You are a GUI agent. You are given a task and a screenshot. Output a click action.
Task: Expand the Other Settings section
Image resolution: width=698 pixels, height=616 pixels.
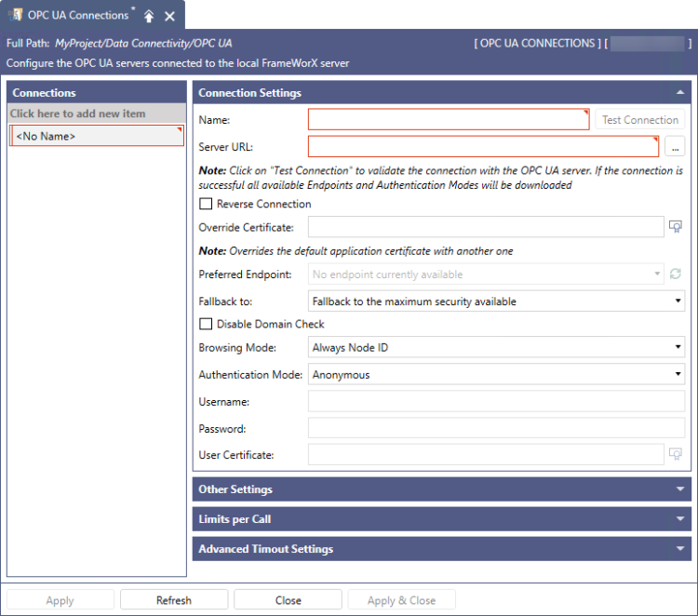[679, 489]
